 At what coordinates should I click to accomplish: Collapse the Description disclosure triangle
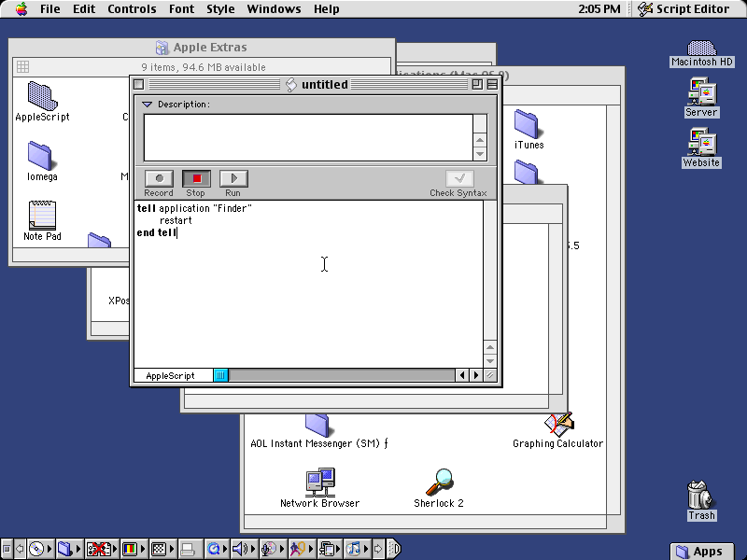(147, 105)
